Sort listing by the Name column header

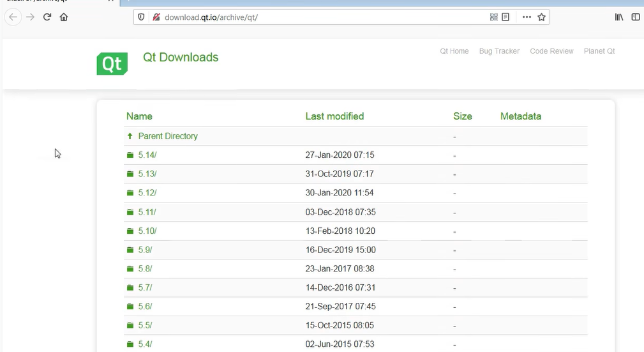(x=139, y=116)
